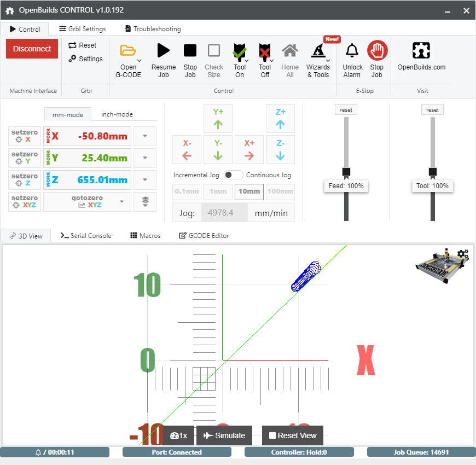Click the Stop Job square icon
The width and height of the screenshot is (476, 465).
coord(190,51)
